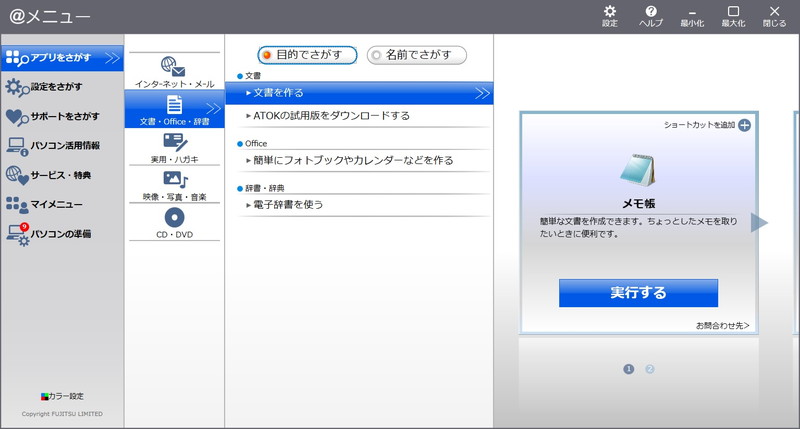Expand ATOKの試用版をダウンロードする item

pos(330,116)
